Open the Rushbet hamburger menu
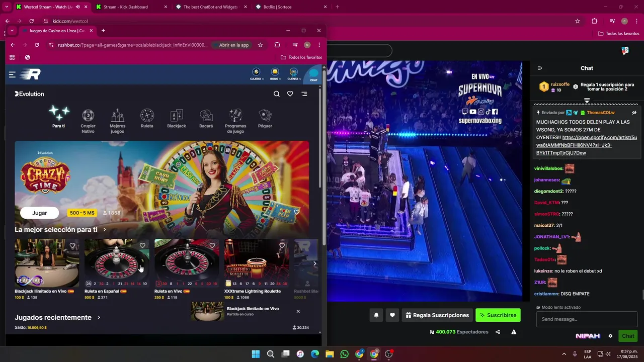644x362 pixels. 12,74
